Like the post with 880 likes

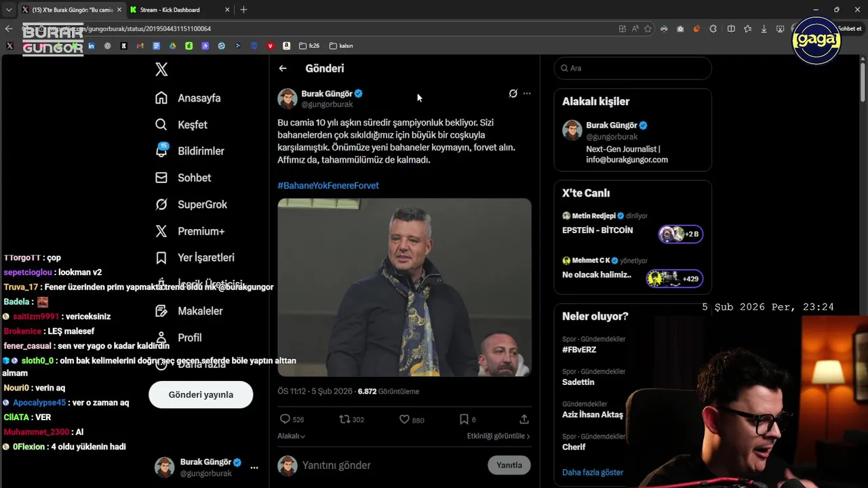tap(404, 420)
